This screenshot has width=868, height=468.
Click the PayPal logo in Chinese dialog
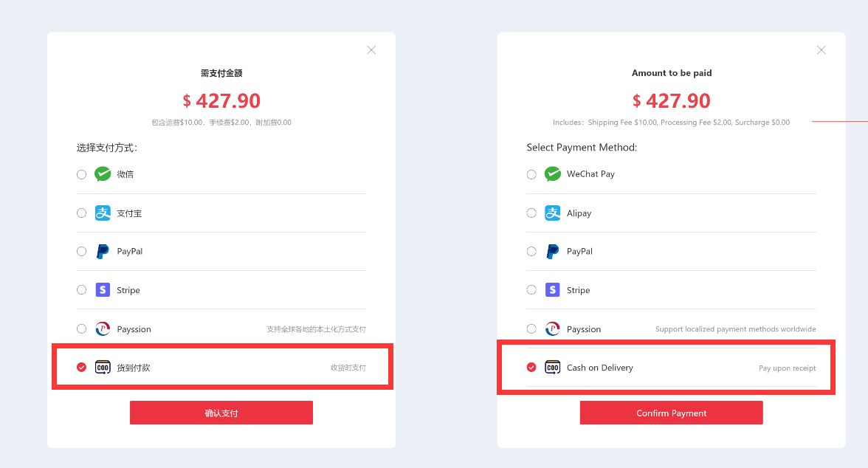pyautogui.click(x=103, y=252)
